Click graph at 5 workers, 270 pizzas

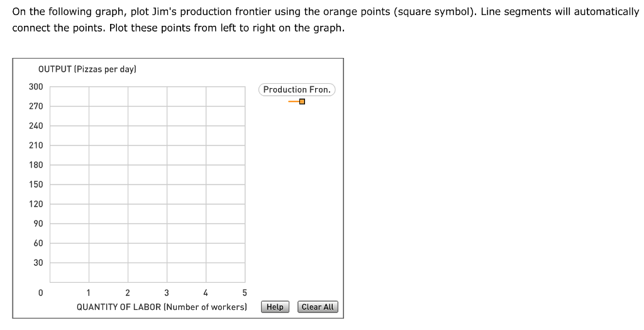pos(245,106)
